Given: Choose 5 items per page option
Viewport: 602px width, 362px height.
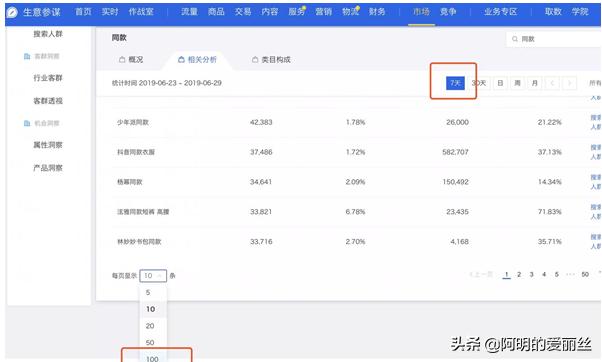Looking at the screenshot, I should pyautogui.click(x=153, y=293).
